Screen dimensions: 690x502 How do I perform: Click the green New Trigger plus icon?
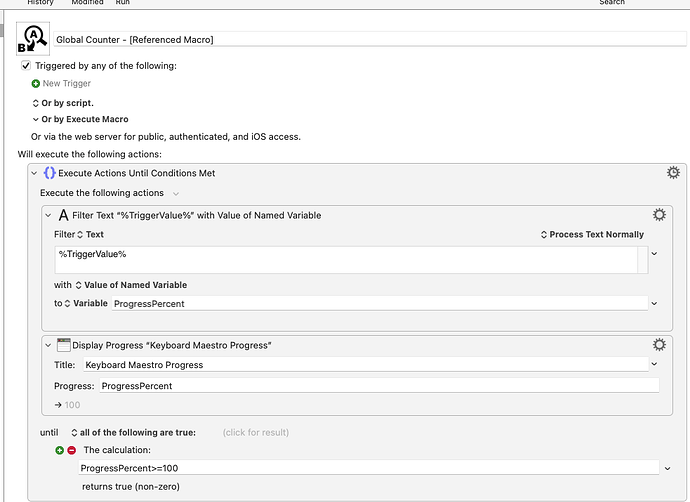point(36,84)
